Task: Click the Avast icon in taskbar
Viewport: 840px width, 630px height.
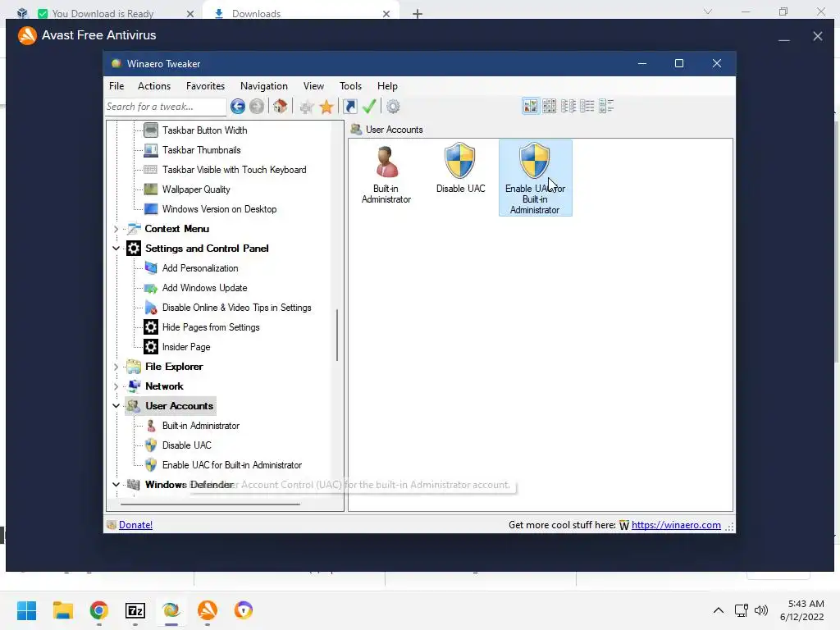Action: coord(208,610)
